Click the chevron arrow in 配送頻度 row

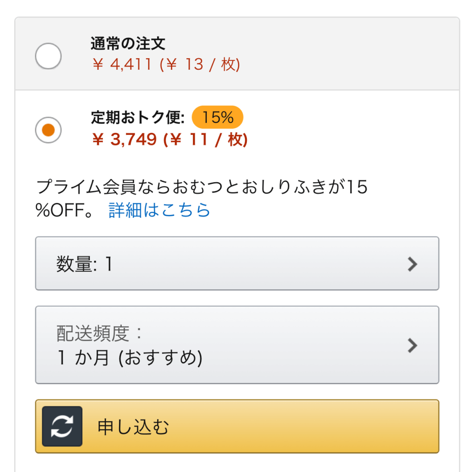click(x=412, y=346)
